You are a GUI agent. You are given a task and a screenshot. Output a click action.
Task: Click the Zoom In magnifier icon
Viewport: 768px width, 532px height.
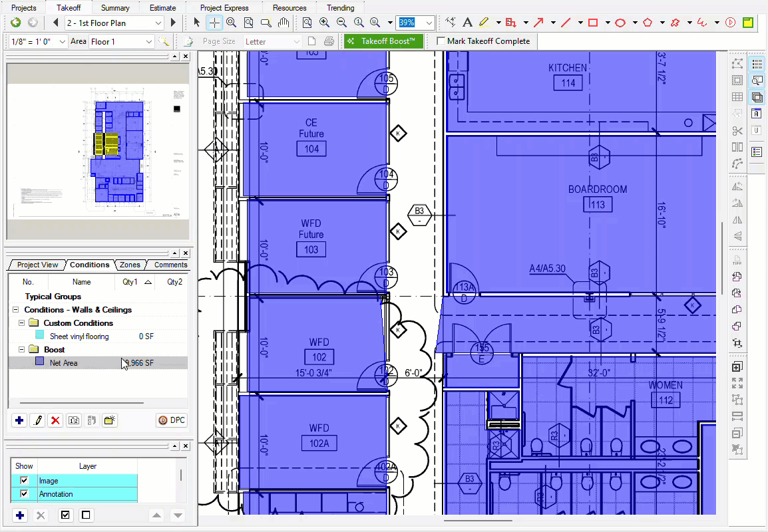pyautogui.click(x=324, y=23)
